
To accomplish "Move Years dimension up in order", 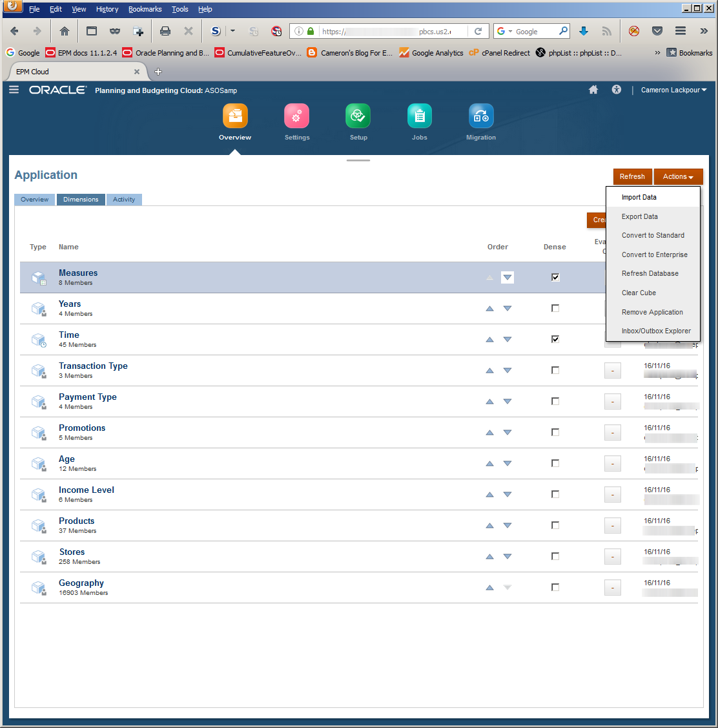I will pos(489,308).
